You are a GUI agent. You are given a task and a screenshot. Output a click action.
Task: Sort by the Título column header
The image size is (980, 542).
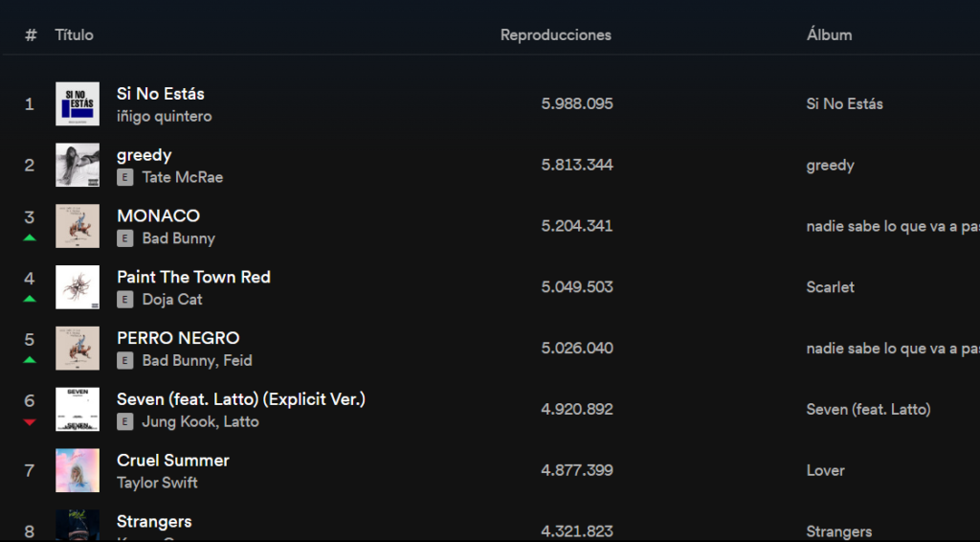pos(74,35)
